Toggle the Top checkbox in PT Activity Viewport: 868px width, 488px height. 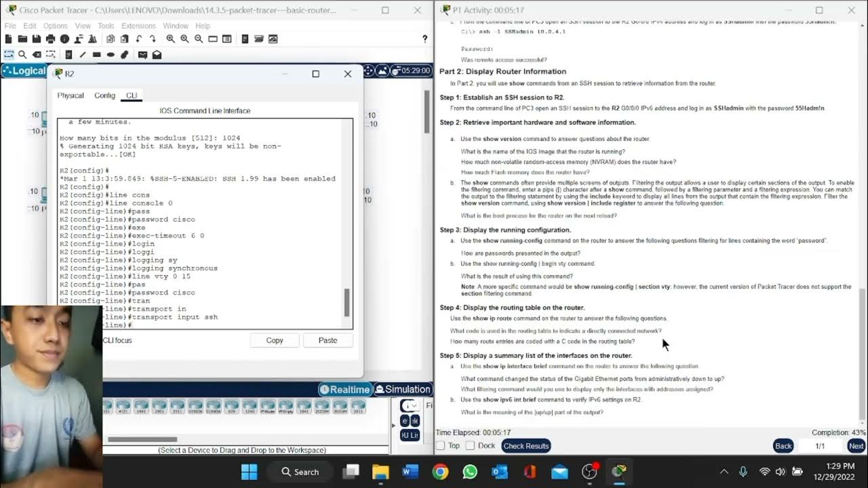(x=440, y=445)
